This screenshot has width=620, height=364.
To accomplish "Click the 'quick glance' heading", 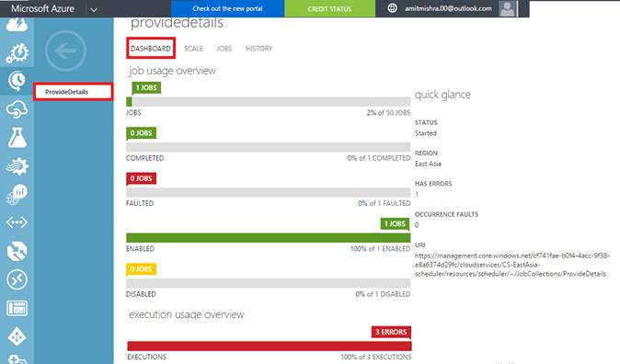I will (442, 95).
